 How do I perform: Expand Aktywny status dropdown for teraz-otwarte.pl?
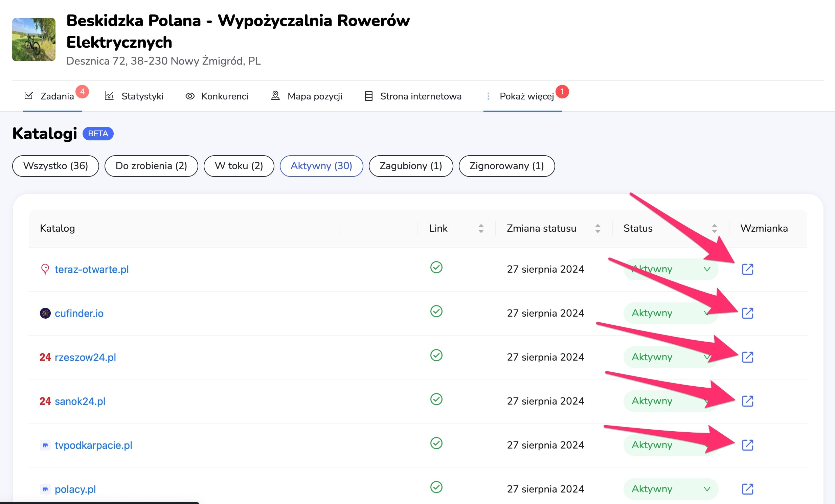[706, 269]
